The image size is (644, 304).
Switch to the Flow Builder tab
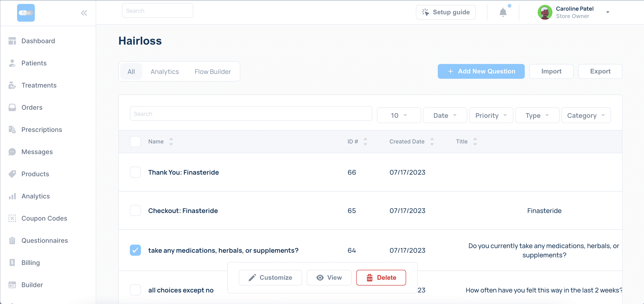212,72
